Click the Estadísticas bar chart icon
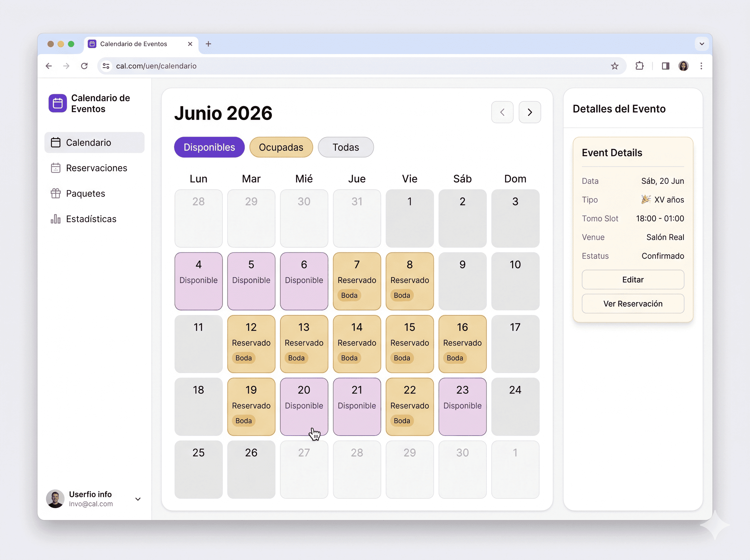The image size is (750, 560). (x=56, y=219)
